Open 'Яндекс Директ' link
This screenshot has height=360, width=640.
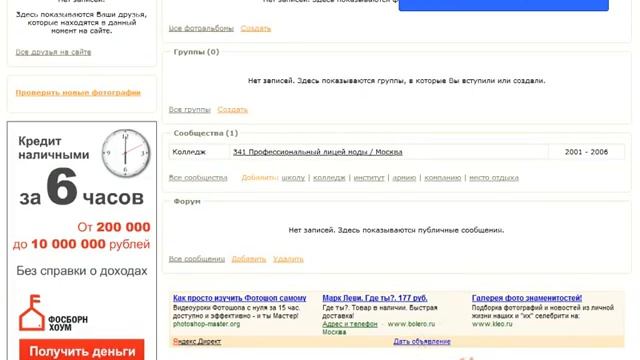tap(197, 341)
